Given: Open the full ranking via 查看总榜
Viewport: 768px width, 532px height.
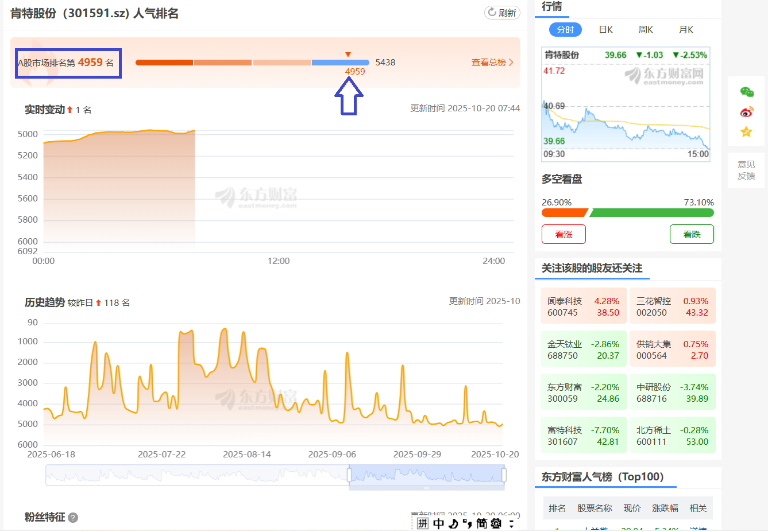Looking at the screenshot, I should pyautogui.click(x=488, y=63).
